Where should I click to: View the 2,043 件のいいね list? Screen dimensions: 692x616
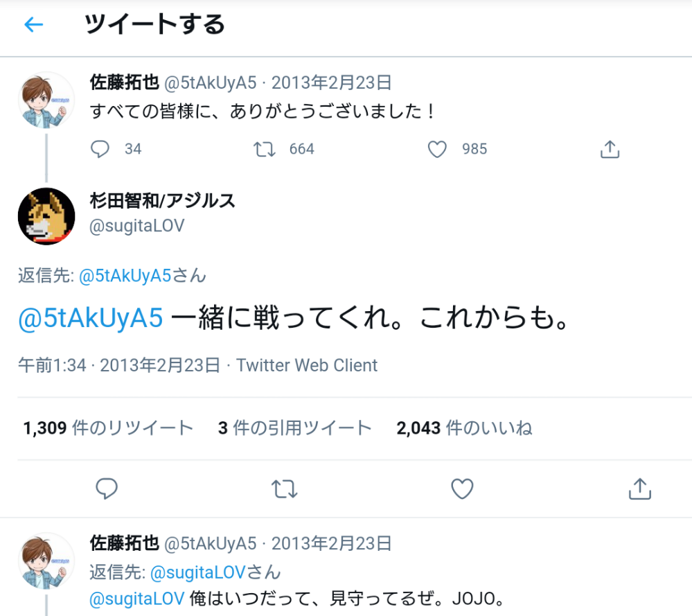(x=464, y=428)
